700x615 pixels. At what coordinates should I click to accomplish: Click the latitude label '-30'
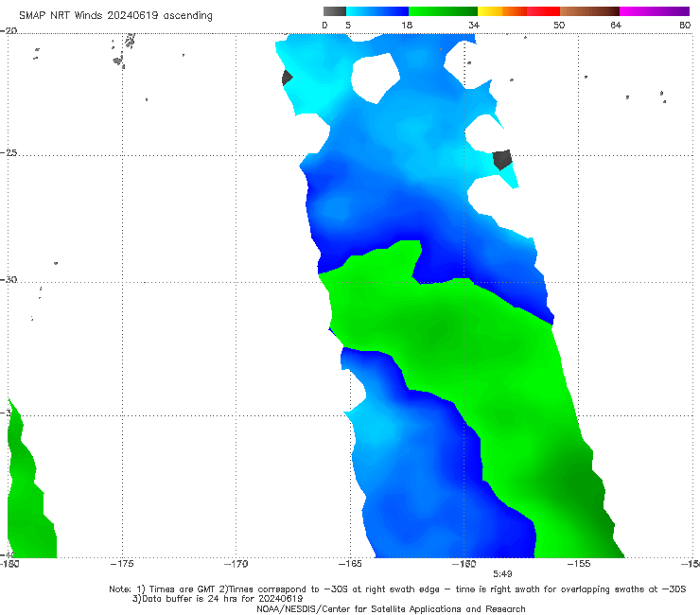click(9, 279)
